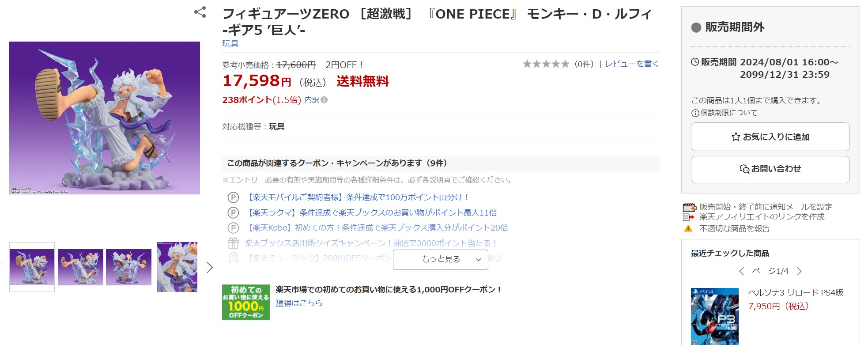Click the Rakuten affiliate link creation icon

(689, 217)
